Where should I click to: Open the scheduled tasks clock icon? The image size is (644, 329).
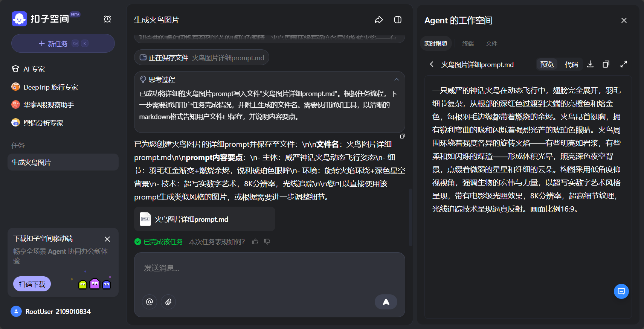[x=107, y=19]
